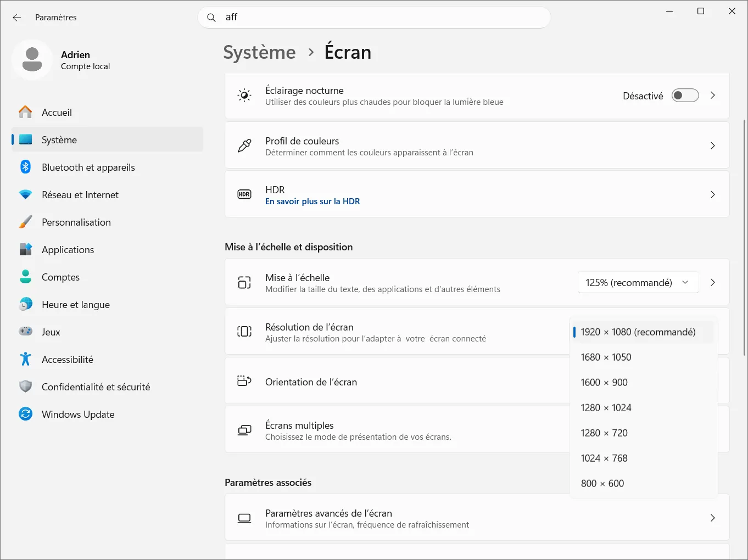Select 1280 × 1024 resolution

[644, 408]
